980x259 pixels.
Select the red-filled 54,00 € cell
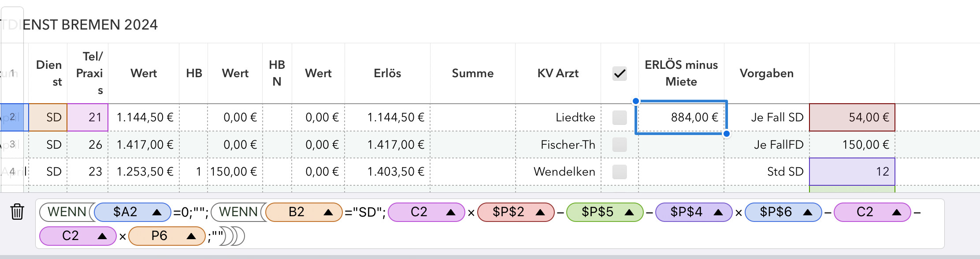852,117
